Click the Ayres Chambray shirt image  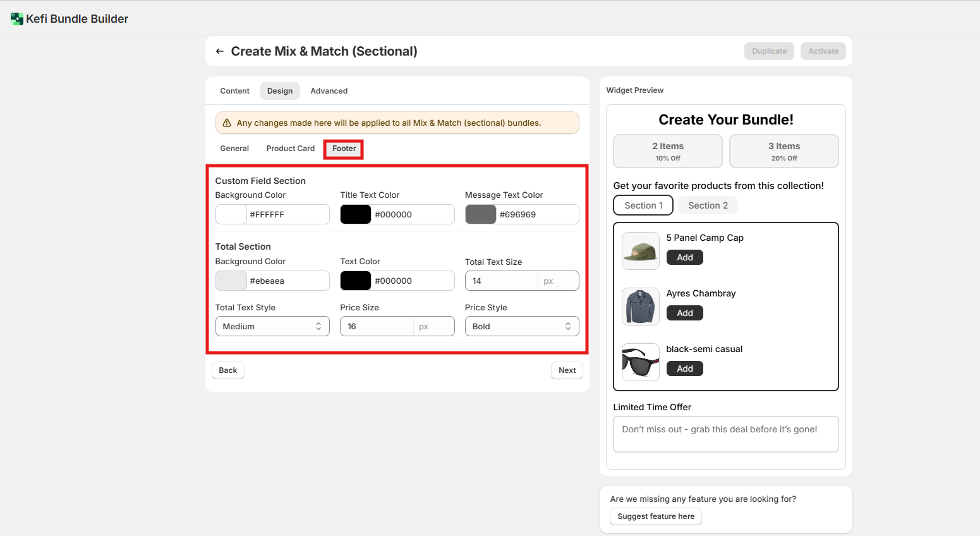[x=640, y=307]
